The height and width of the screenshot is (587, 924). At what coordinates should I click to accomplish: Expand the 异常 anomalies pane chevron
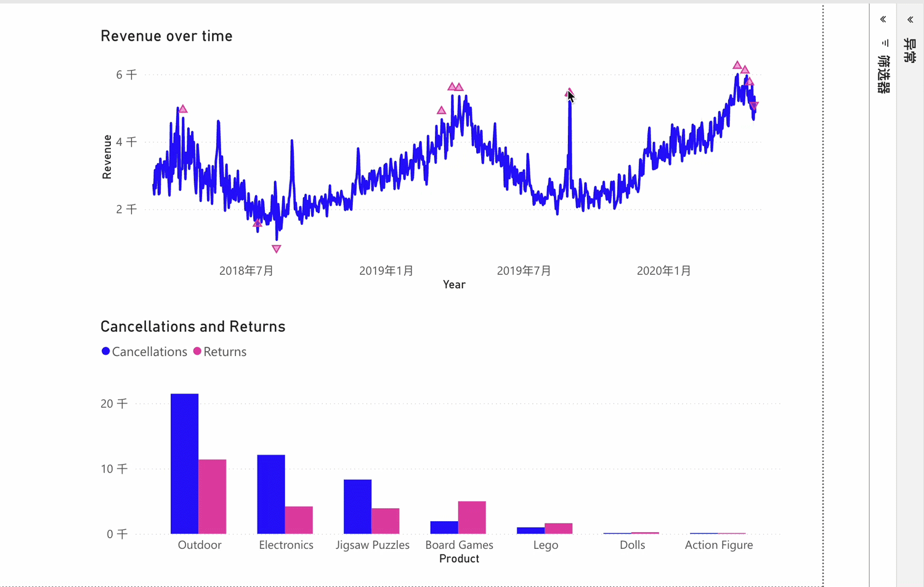(x=910, y=20)
